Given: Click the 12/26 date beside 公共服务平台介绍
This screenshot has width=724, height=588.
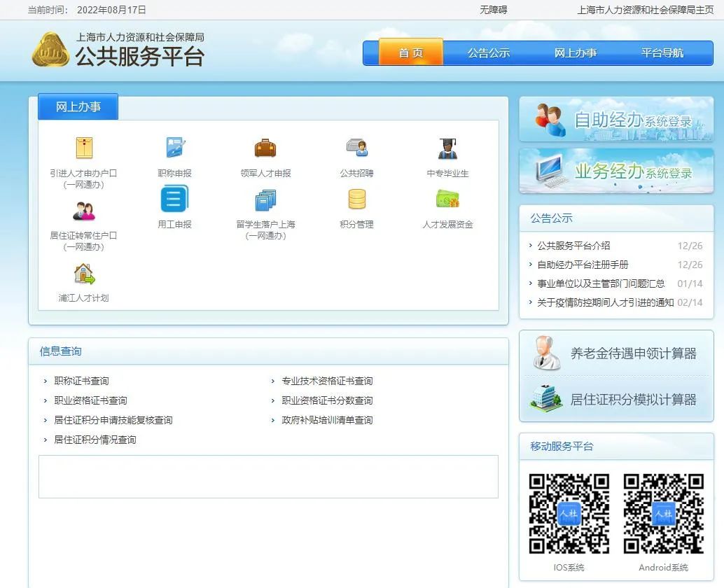Looking at the screenshot, I should coord(690,246).
